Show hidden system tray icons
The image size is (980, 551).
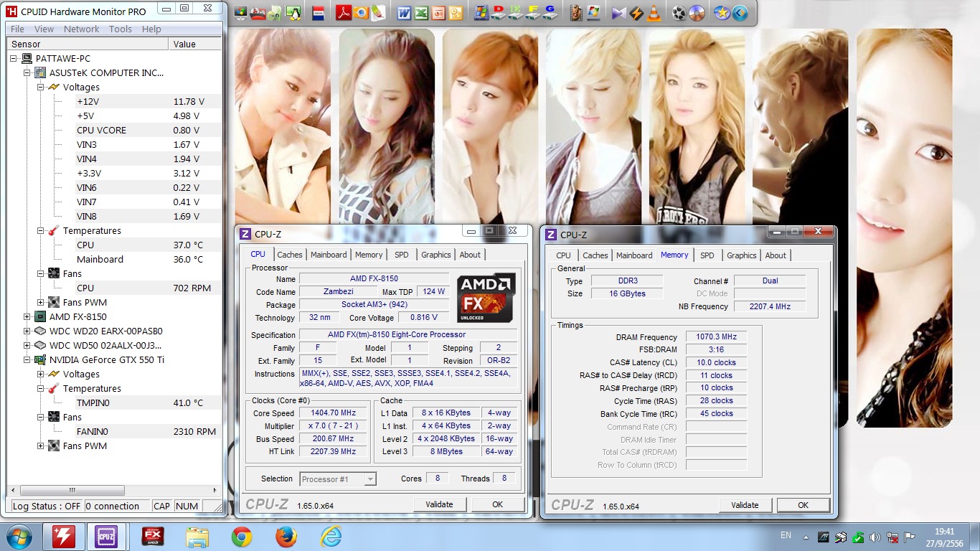point(805,537)
